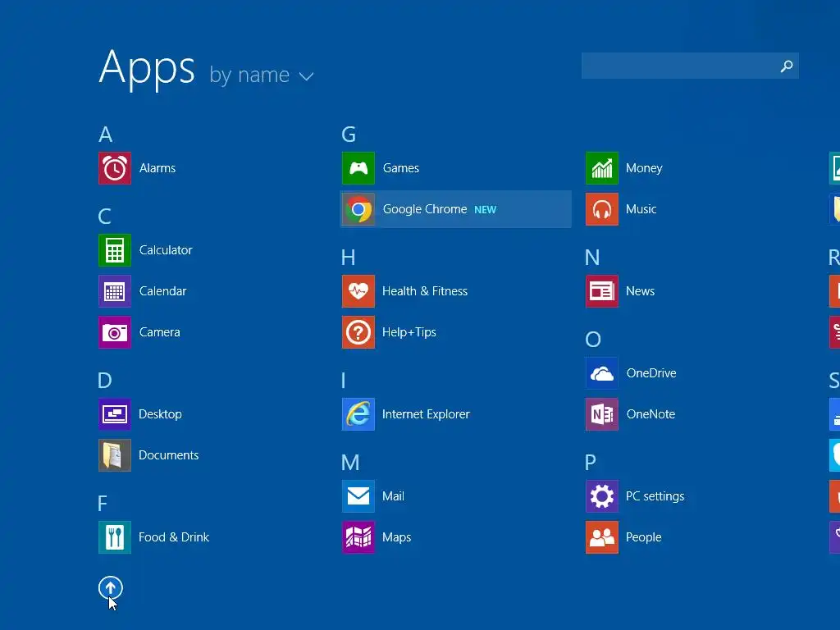
Task: Select the letter N group heading
Action: click(592, 258)
